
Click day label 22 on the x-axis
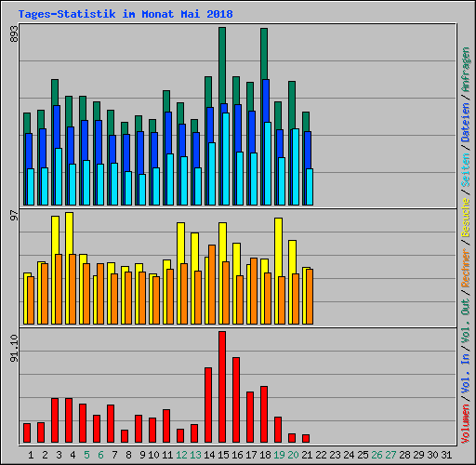(321, 455)
